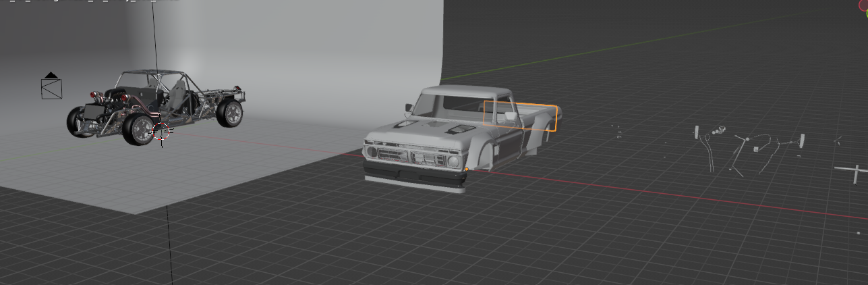
Task: Select the left flat panel among scattered parts
Action: click(x=697, y=132)
